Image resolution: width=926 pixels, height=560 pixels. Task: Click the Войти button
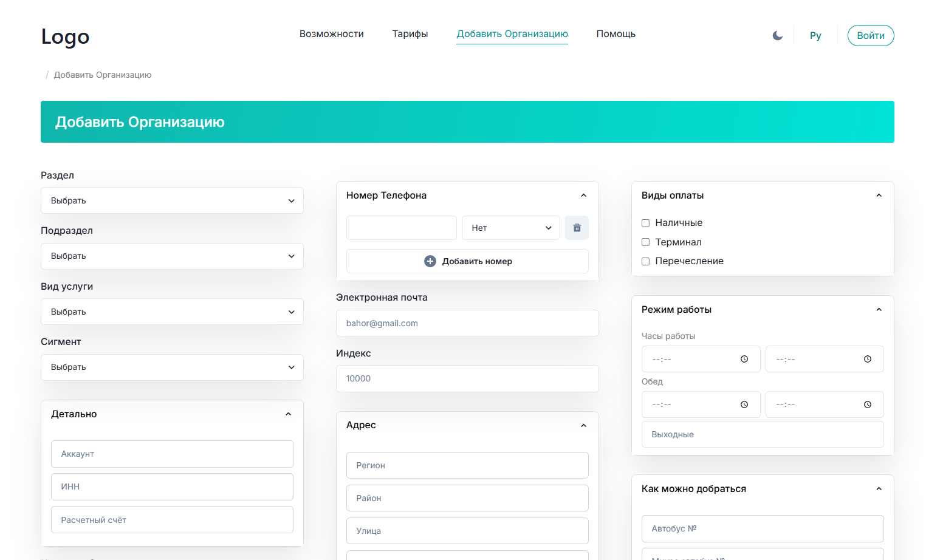[871, 36]
